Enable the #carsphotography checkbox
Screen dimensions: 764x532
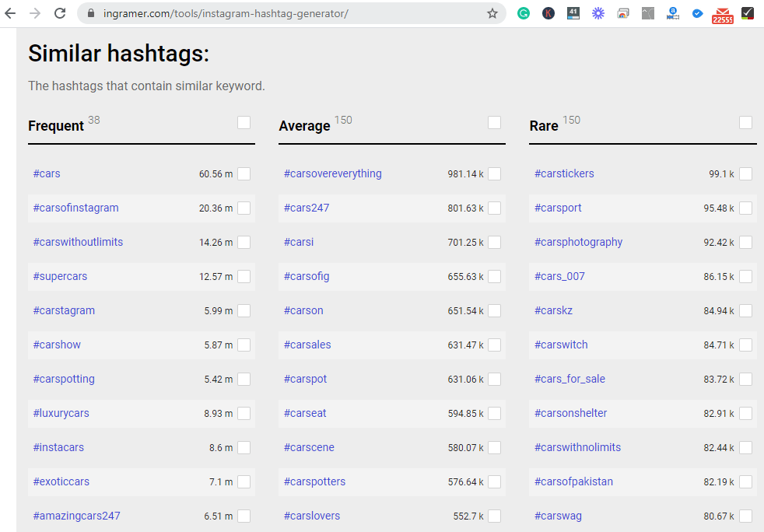click(x=745, y=242)
